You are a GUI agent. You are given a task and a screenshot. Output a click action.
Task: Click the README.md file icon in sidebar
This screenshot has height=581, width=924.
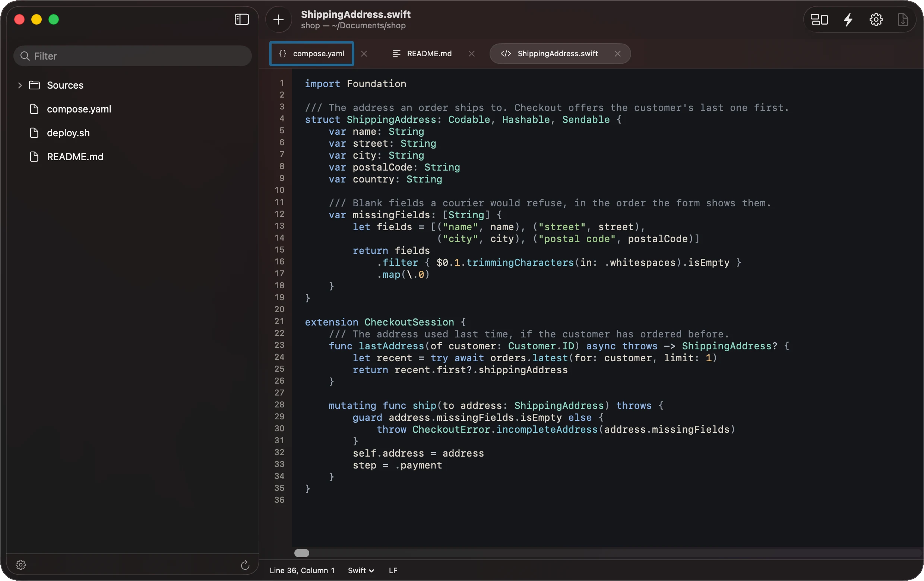[x=34, y=156]
